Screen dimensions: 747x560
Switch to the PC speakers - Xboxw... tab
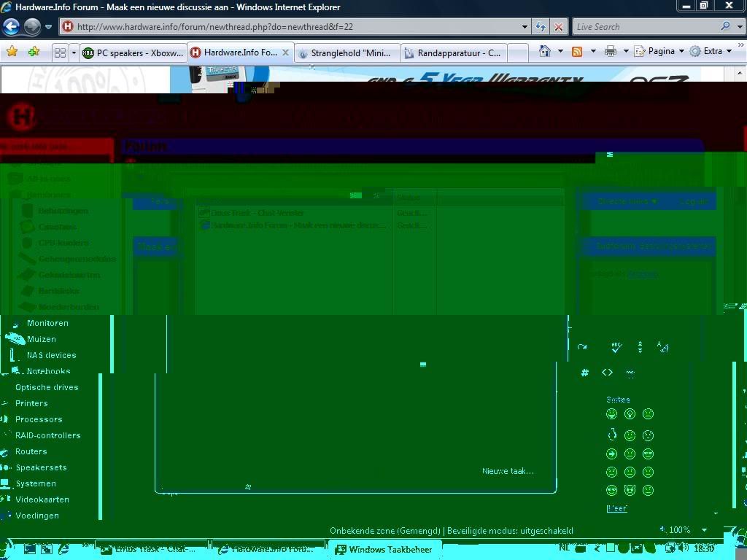133,52
